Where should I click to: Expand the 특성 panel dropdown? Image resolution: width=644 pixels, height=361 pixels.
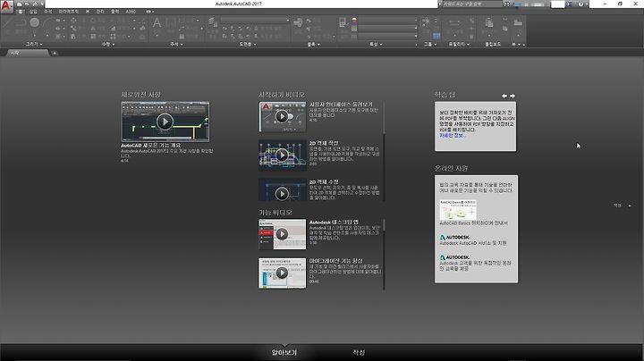click(376, 44)
